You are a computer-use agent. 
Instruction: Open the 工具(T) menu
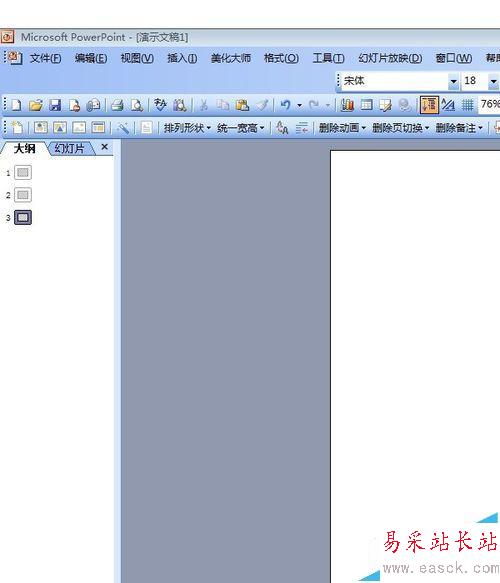(328, 58)
